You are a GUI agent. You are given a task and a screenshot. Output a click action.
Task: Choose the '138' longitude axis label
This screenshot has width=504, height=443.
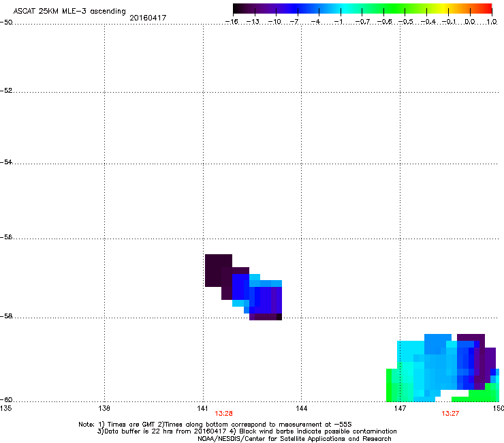pyautogui.click(x=104, y=408)
